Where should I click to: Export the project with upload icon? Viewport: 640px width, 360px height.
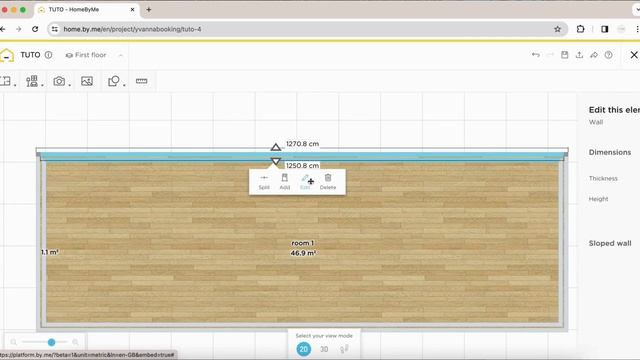click(x=579, y=55)
